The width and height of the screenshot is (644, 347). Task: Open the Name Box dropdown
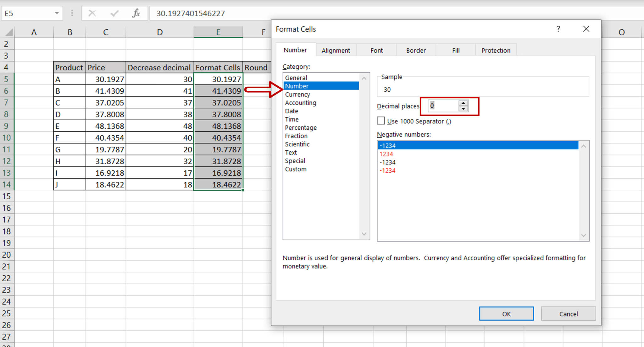57,13
